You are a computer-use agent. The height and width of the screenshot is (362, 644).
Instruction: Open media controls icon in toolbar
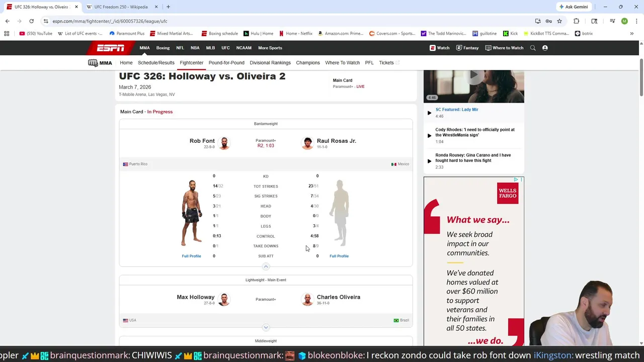click(612, 21)
